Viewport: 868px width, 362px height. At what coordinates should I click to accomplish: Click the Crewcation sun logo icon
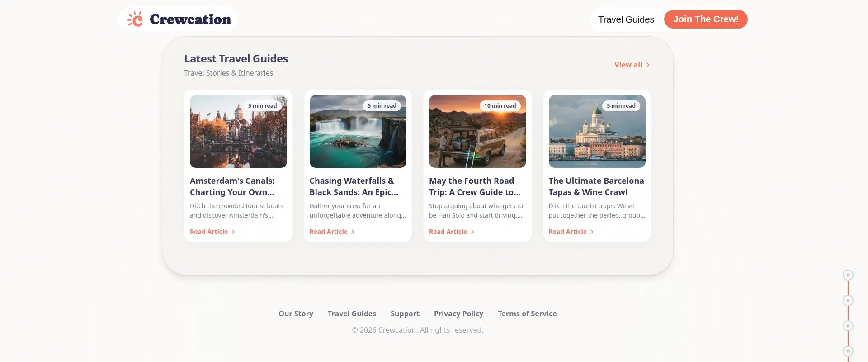coord(135,19)
